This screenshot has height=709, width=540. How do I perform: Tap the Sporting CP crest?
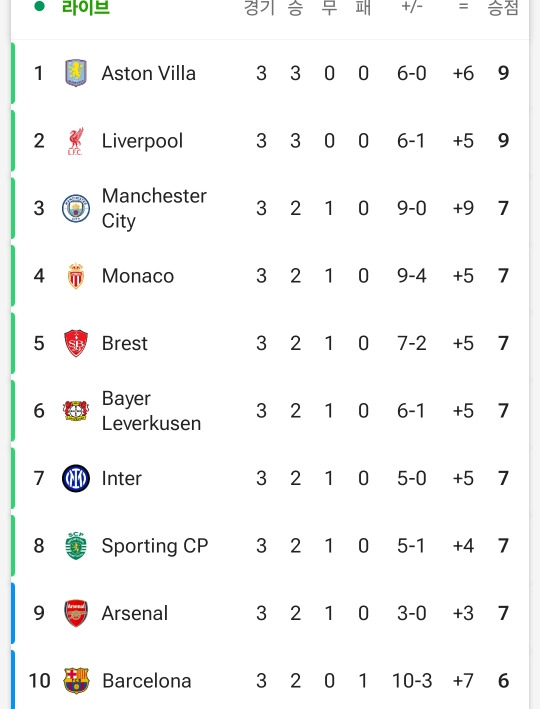(x=76, y=546)
